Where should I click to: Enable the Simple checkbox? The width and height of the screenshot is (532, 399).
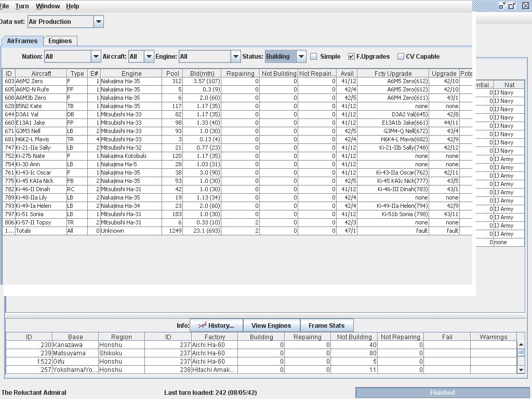(314, 57)
